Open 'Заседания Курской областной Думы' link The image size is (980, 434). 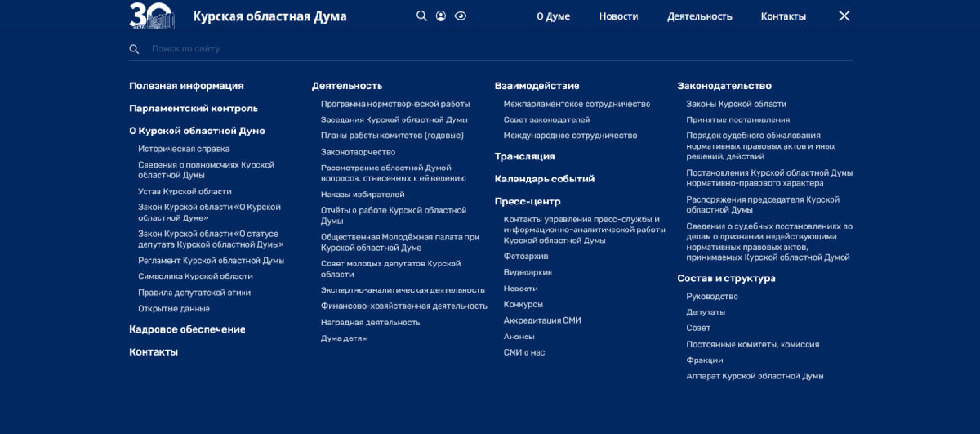pyautogui.click(x=394, y=119)
